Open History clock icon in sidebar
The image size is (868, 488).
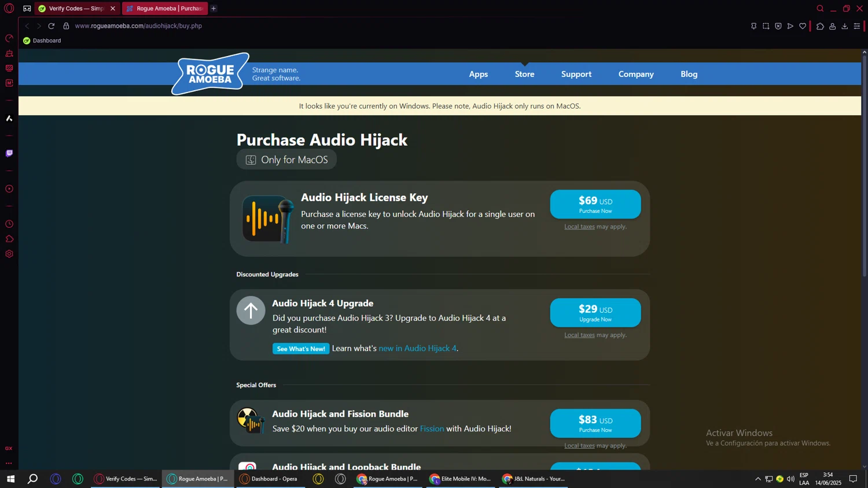point(9,224)
